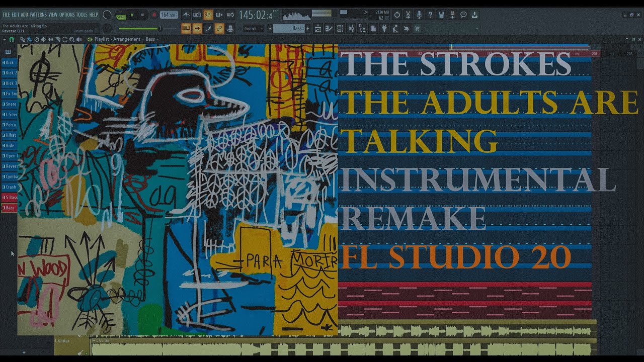Select the slice tool in playlist
Viewport: 644px width, 362px height.
coord(58,39)
